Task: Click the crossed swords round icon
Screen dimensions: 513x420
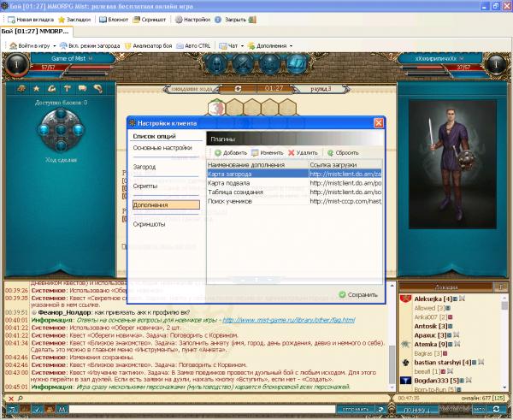Action: click(x=243, y=63)
